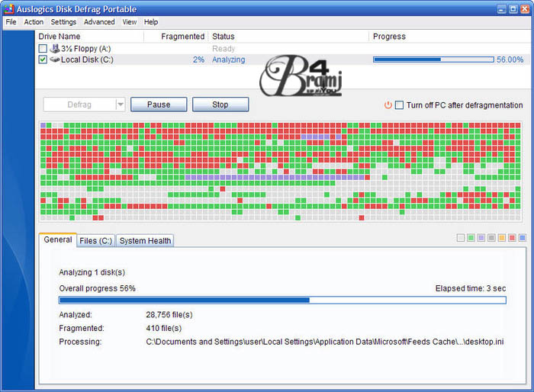Click the Overall progress 56% label
534x392 pixels.
(98, 288)
